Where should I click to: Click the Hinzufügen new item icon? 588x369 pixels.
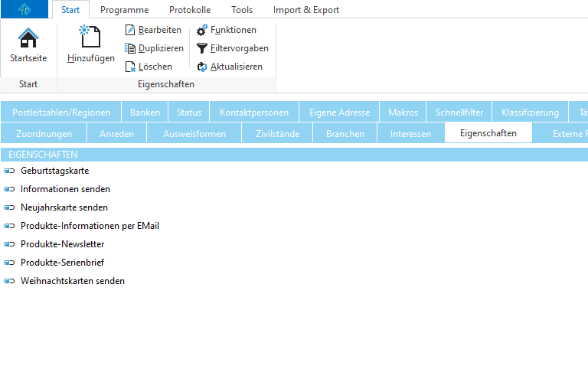(x=90, y=37)
